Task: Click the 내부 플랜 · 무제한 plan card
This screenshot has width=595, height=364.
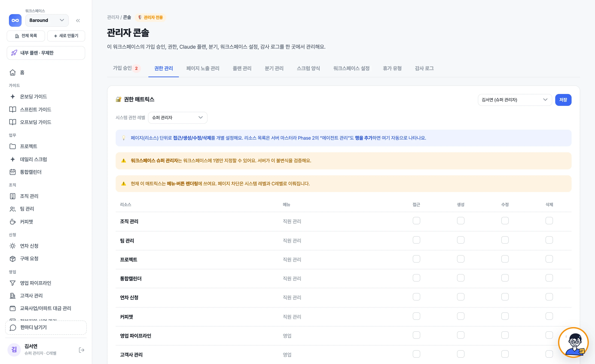Action: (x=46, y=53)
